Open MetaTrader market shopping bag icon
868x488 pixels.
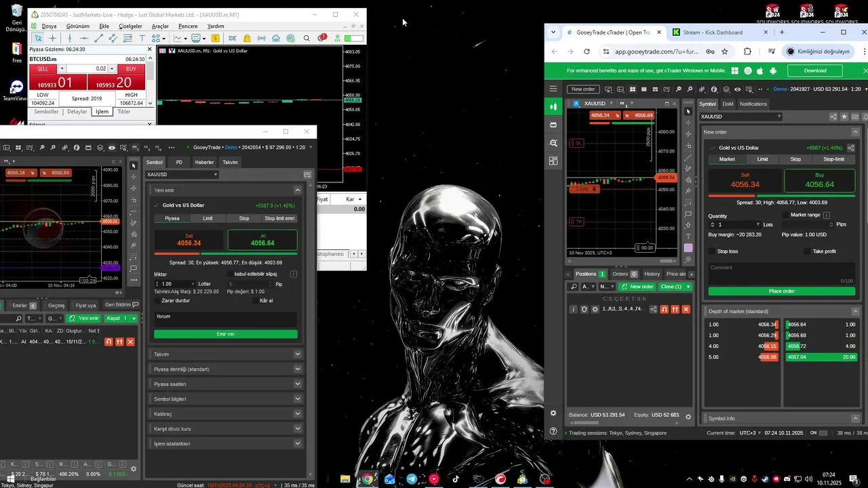click(247, 38)
